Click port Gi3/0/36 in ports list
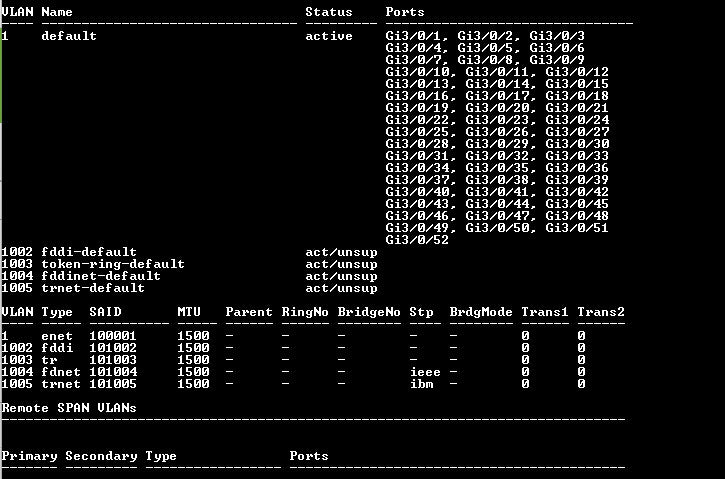 click(577, 168)
